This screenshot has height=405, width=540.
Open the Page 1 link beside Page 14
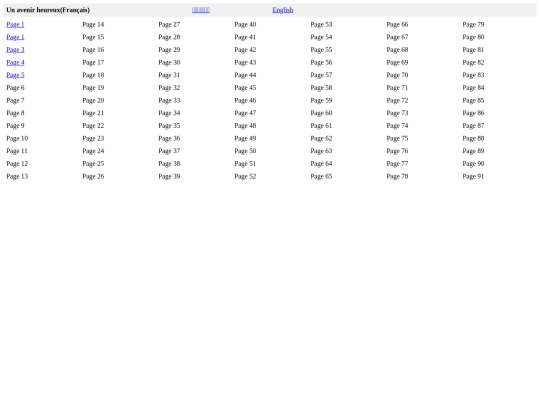pyautogui.click(x=15, y=24)
